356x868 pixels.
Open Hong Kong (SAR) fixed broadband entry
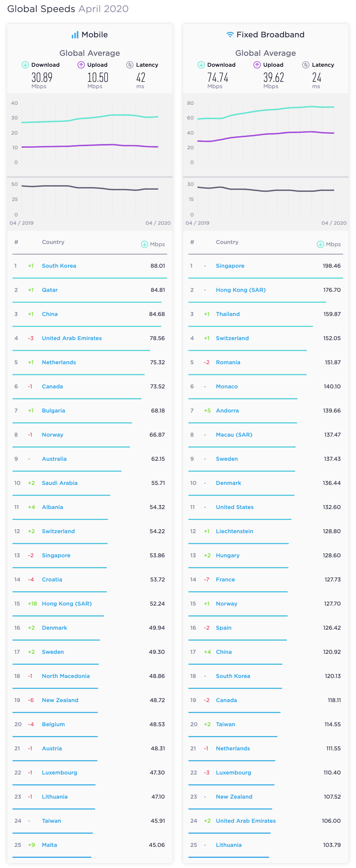point(241,290)
